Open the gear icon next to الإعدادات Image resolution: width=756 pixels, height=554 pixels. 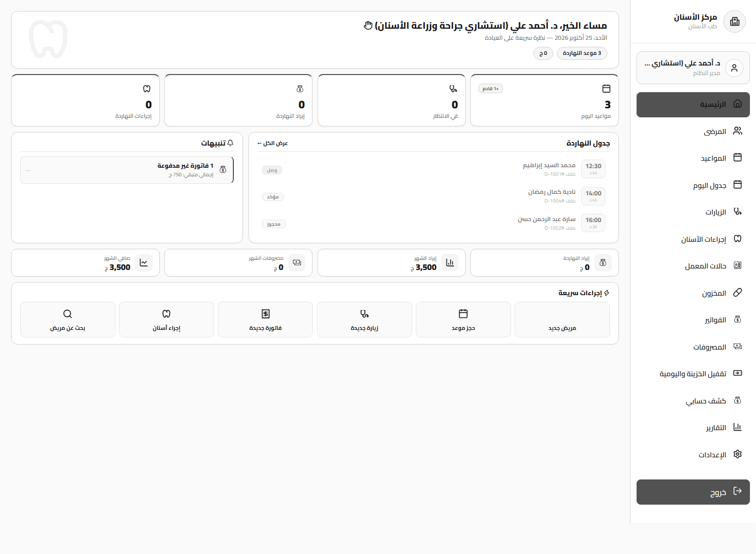tap(737, 454)
